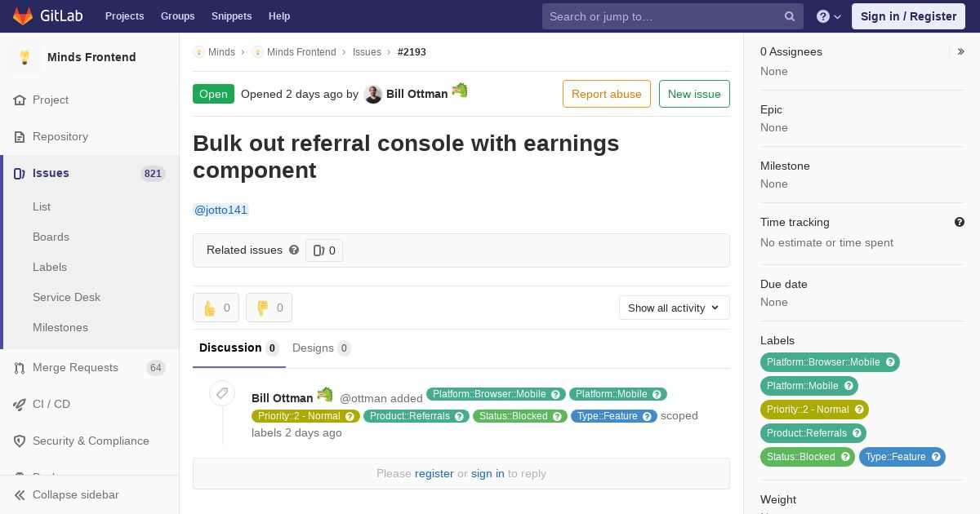Image resolution: width=980 pixels, height=514 pixels.
Task: Click the GitLab fox logo
Action: point(23,16)
